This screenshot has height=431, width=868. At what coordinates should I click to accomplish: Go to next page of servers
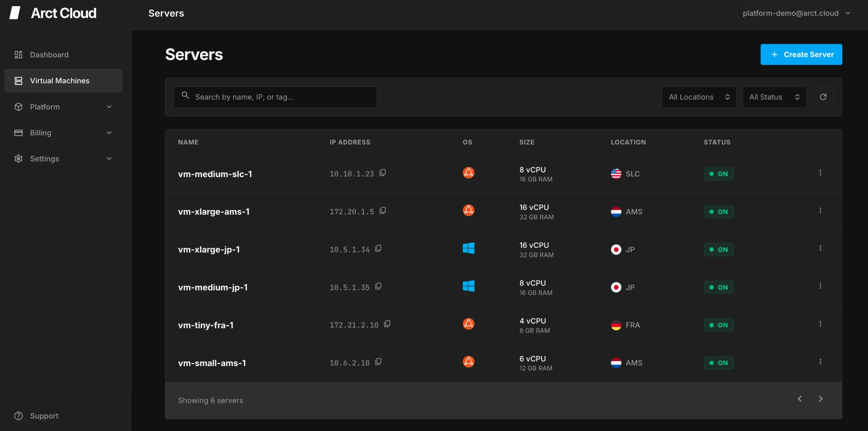821,399
